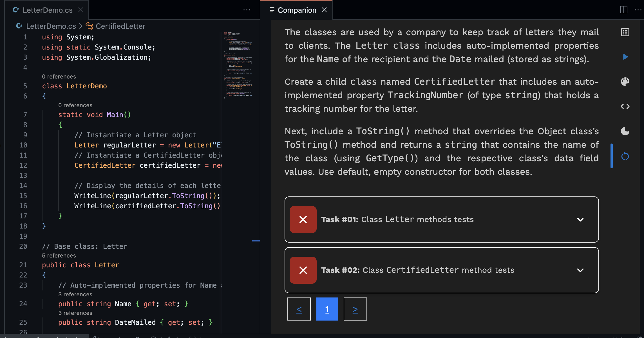Click the Task #01 failed status indicator
The height and width of the screenshot is (338, 644).
coord(303,220)
